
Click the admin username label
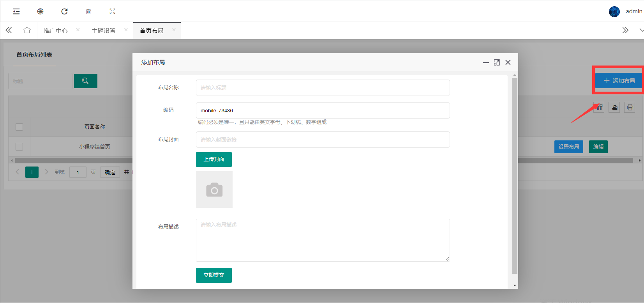(x=634, y=11)
